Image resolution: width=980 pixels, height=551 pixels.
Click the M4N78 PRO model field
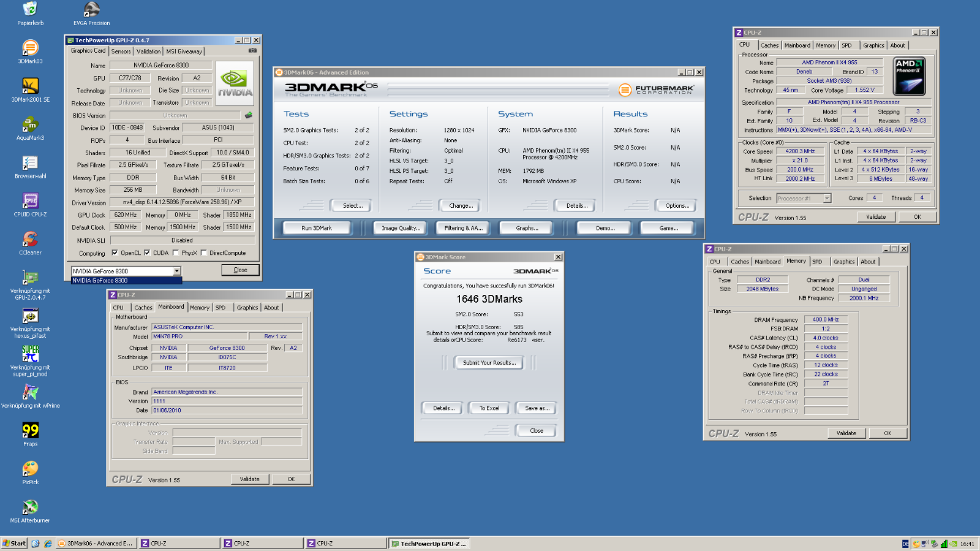point(199,336)
